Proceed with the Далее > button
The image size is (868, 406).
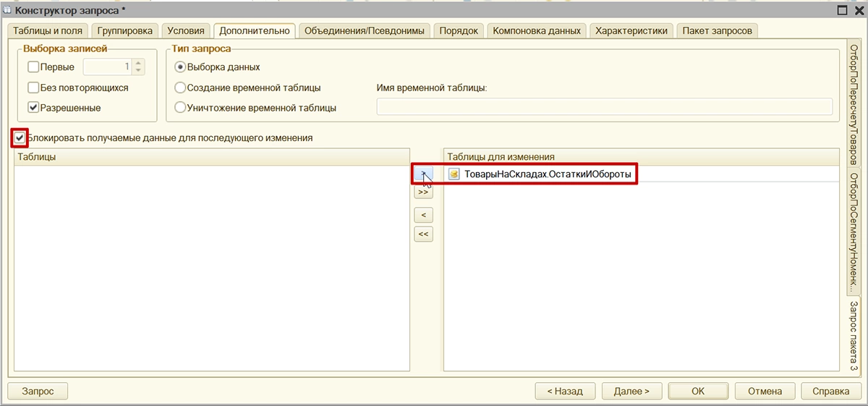[x=631, y=391]
